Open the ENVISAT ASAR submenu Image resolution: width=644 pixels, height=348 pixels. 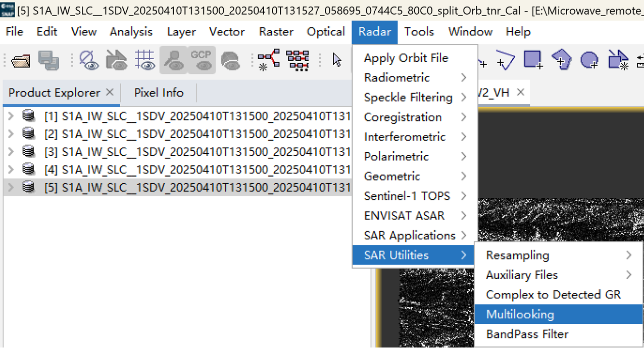[415, 215]
